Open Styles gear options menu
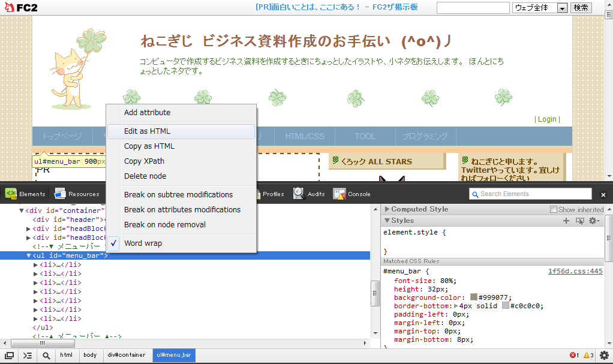 coord(594,221)
